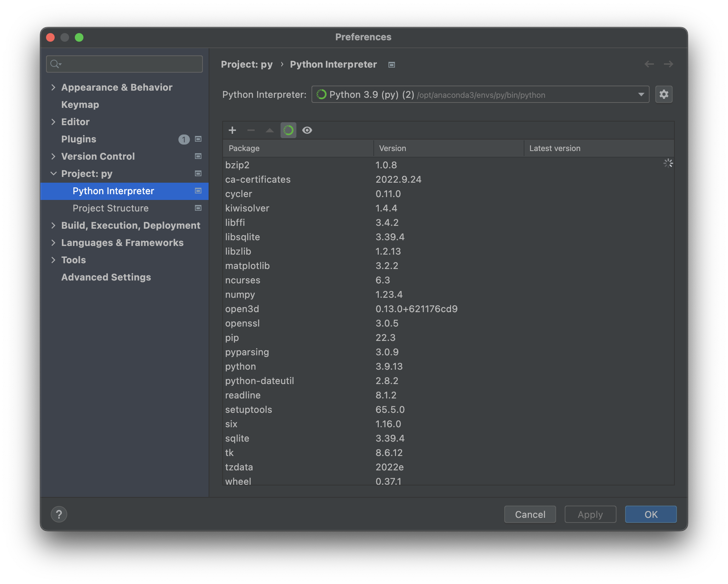Click the Conda environment icon in interpreter field
728x584 pixels.
click(x=321, y=95)
